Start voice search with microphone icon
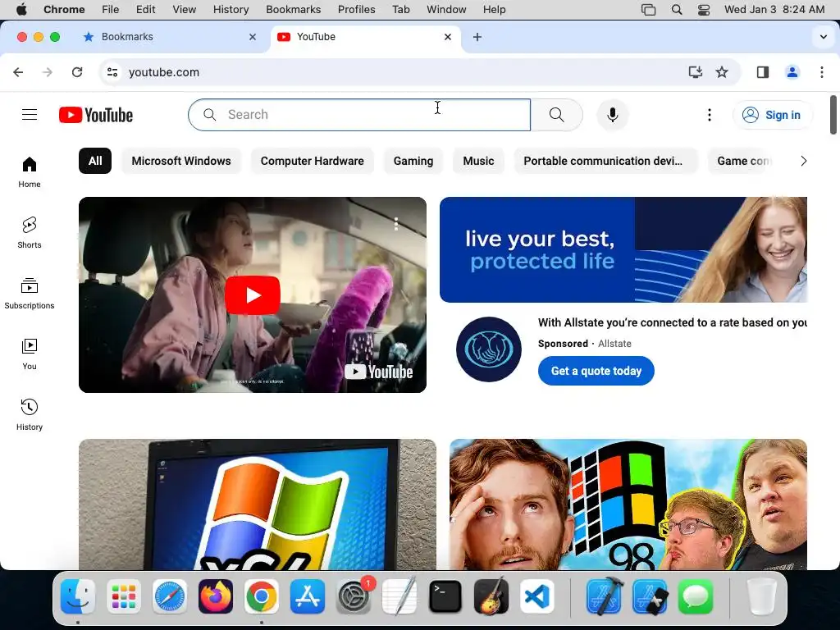Viewport: 840px width, 630px height. pyautogui.click(x=612, y=115)
